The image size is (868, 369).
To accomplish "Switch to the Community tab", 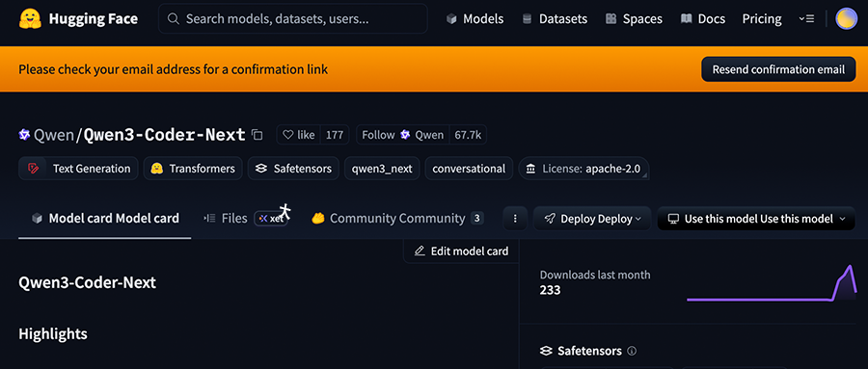I will tap(397, 219).
